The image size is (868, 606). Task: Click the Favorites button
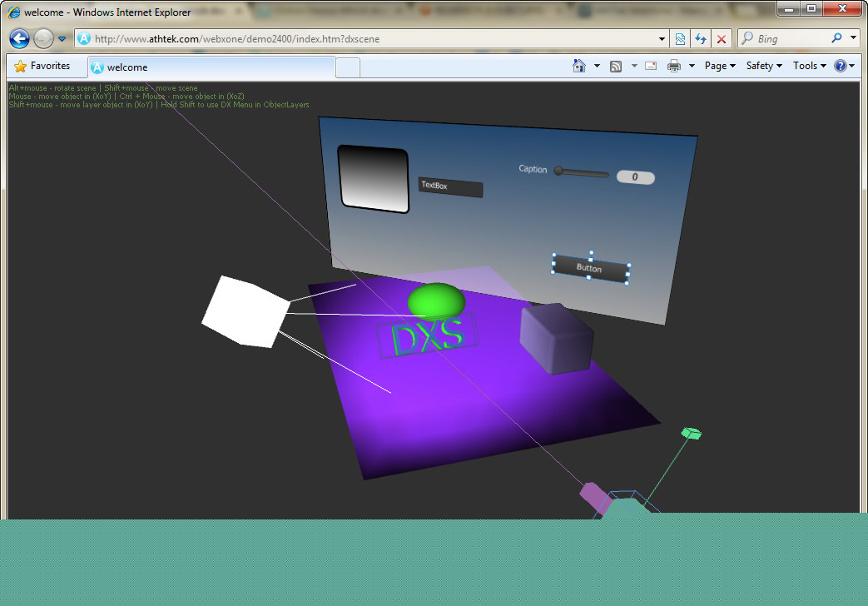(x=42, y=66)
